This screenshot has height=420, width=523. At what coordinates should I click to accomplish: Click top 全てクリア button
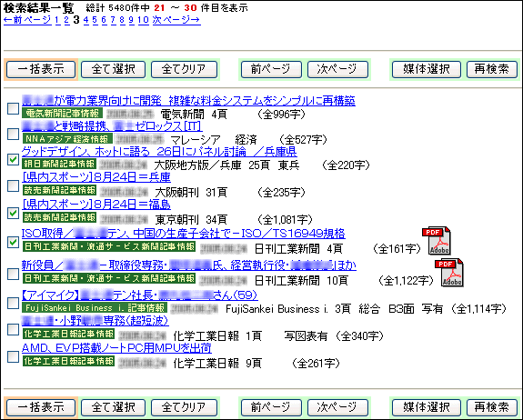click(184, 69)
